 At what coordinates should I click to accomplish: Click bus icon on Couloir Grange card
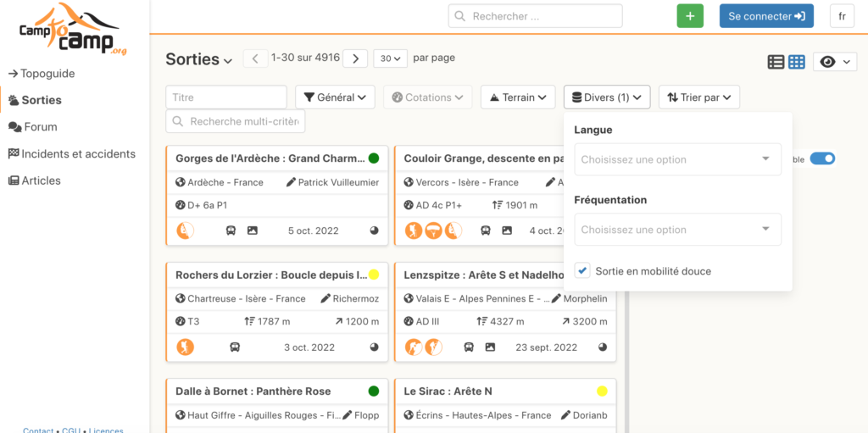point(486,230)
